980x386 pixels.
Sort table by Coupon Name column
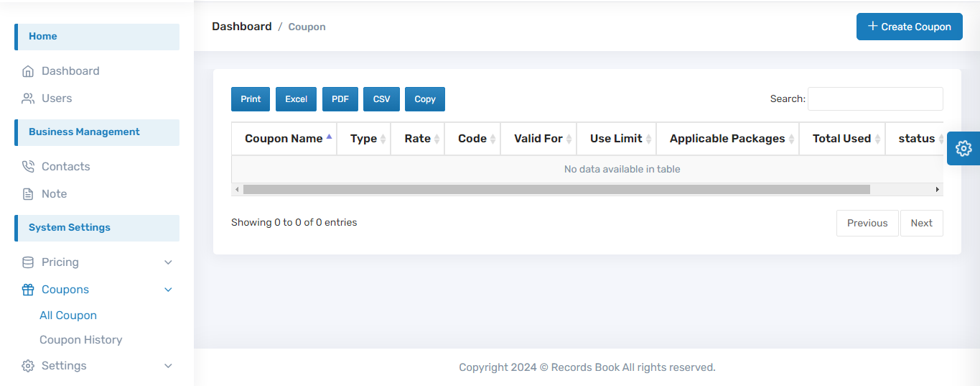(284, 139)
